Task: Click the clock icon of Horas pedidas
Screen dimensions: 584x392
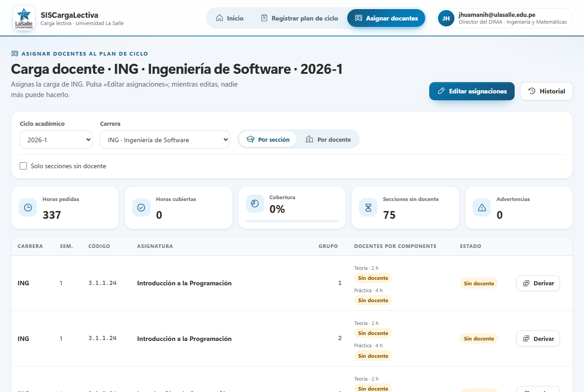Action: tap(28, 207)
